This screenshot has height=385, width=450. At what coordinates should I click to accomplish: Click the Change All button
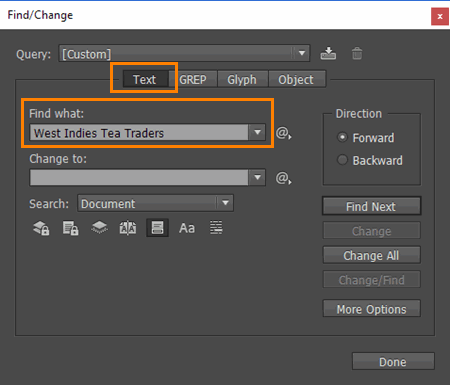pos(371,255)
